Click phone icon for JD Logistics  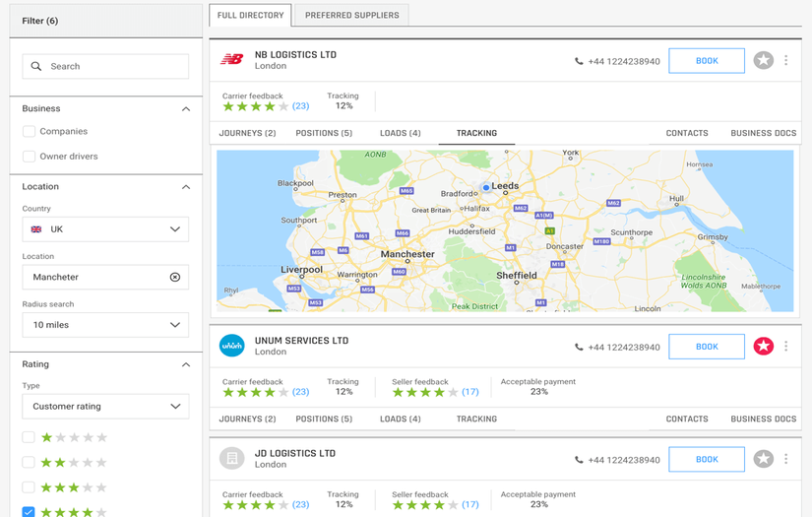coord(579,460)
